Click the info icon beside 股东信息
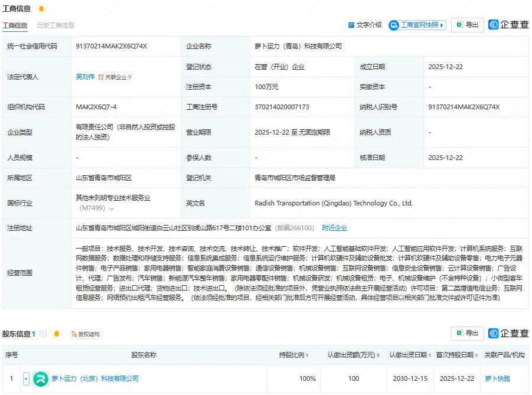Viewport: 532px width, 395px height. 43,334
